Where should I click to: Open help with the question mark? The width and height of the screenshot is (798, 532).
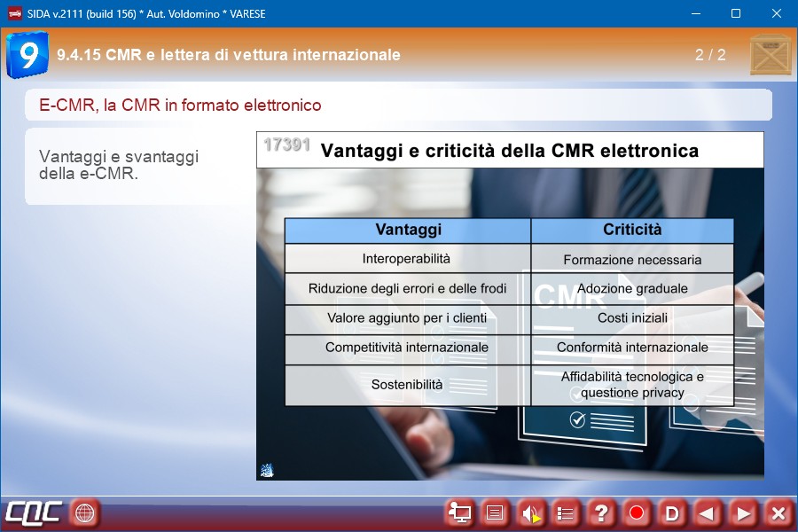(601, 512)
